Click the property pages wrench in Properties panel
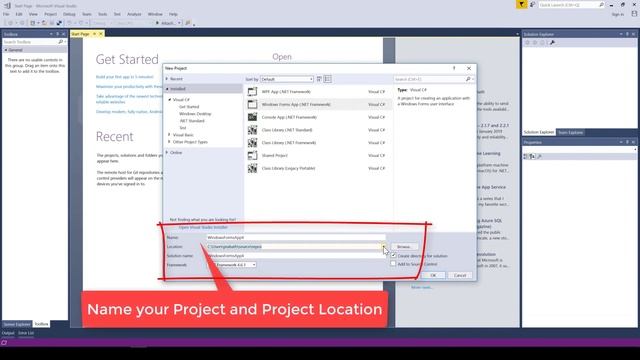Image resolution: width=640 pixels, height=360 pixels. point(540,157)
